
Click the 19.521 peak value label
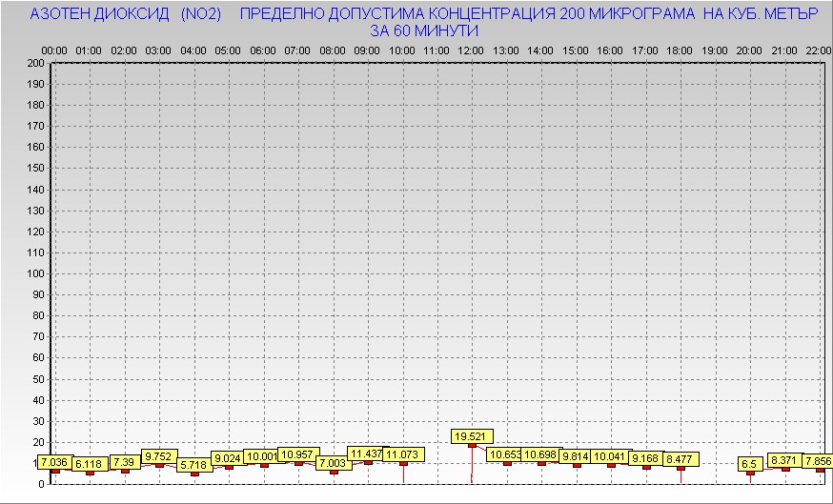(471, 436)
